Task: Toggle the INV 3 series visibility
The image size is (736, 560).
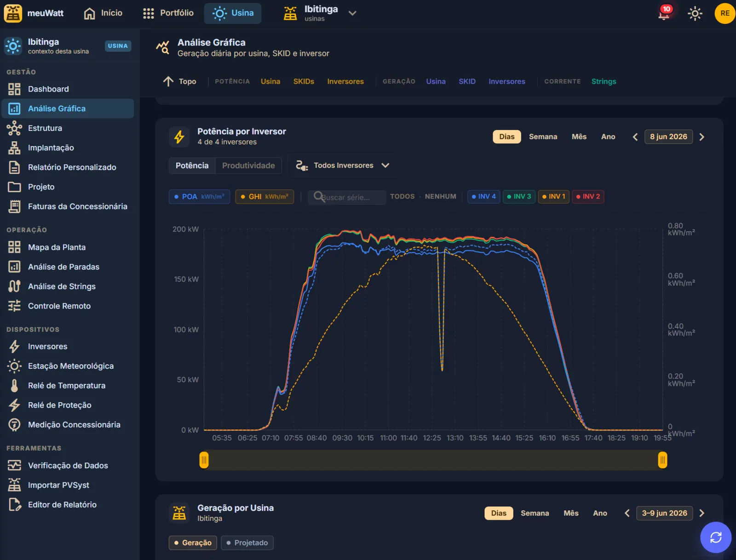Action: pos(519,197)
